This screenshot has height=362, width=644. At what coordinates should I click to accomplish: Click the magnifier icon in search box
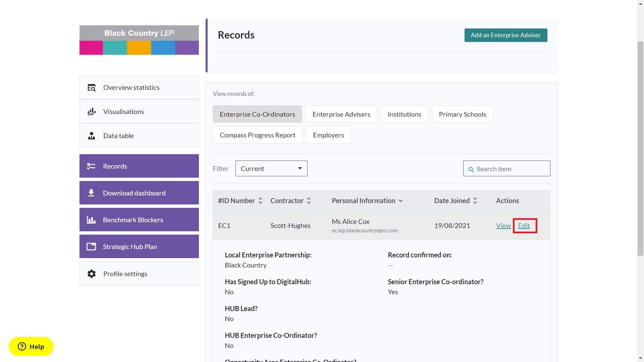471,169
